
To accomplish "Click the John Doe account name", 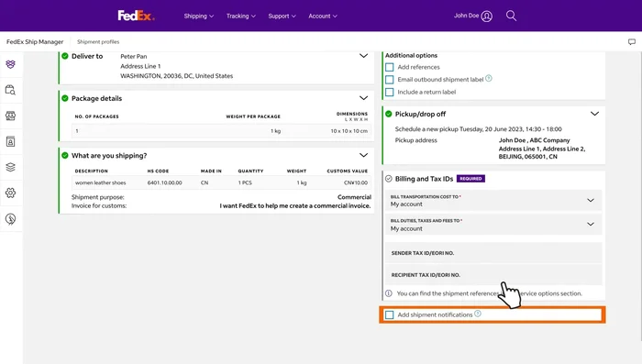I will pyautogui.click(x=466, y=16).
